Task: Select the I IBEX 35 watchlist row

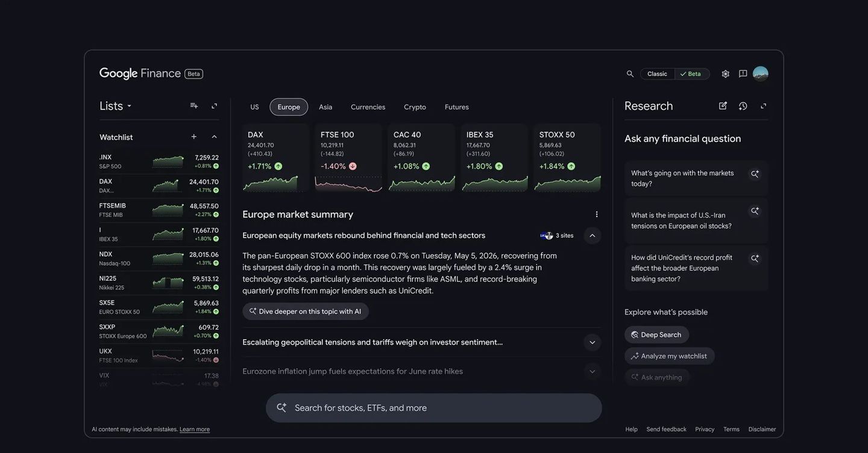Action: pos(159,234)
